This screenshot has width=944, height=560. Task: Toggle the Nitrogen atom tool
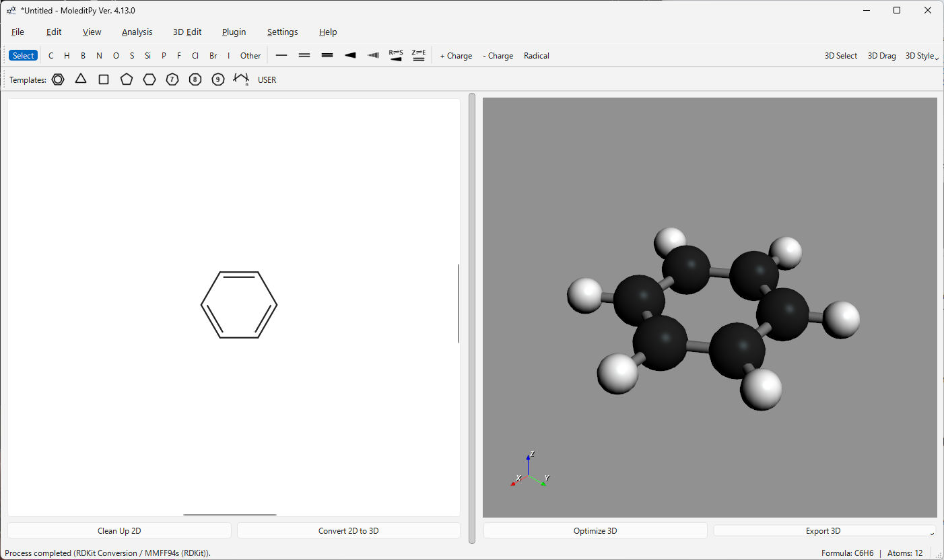[100, 56]
